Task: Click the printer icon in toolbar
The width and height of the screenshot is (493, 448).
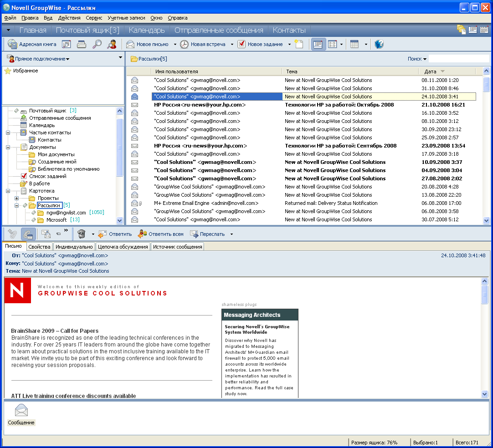Action: 82,44
